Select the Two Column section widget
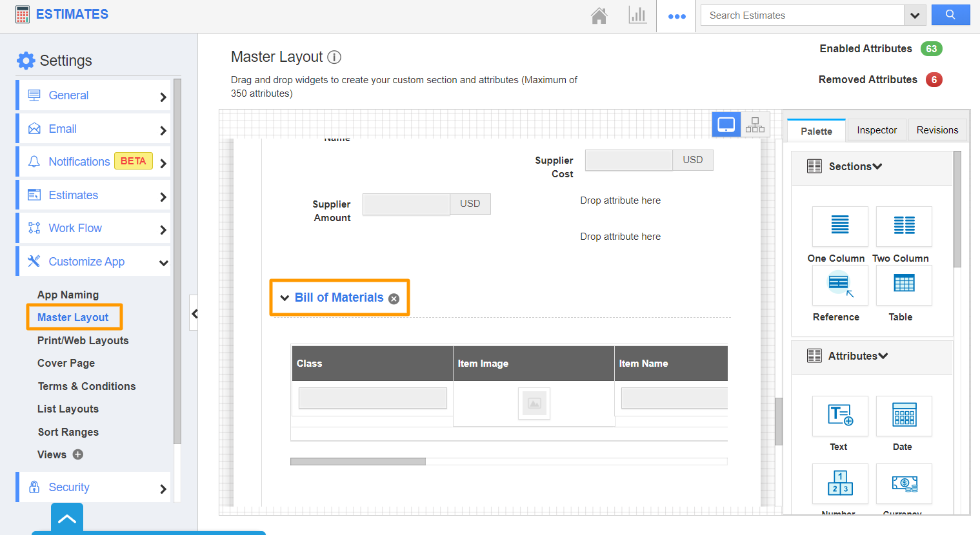 [903, 226]
